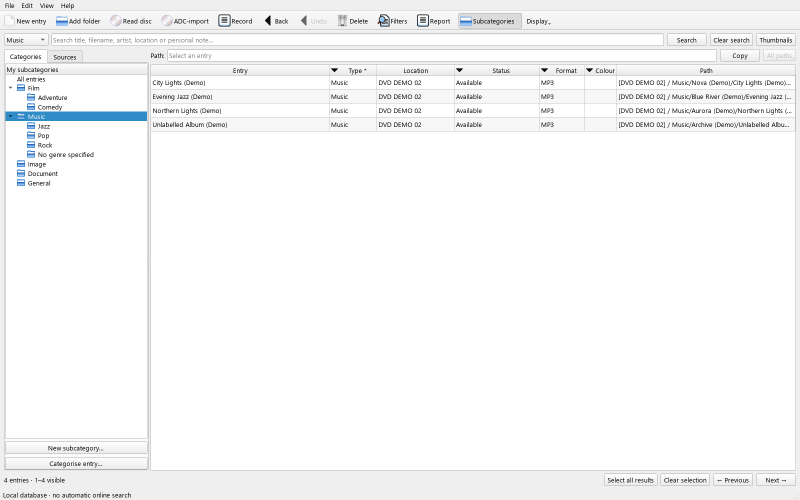
Task: Click the Comedy subcategory icon
Action: click(x=31, y=107)
